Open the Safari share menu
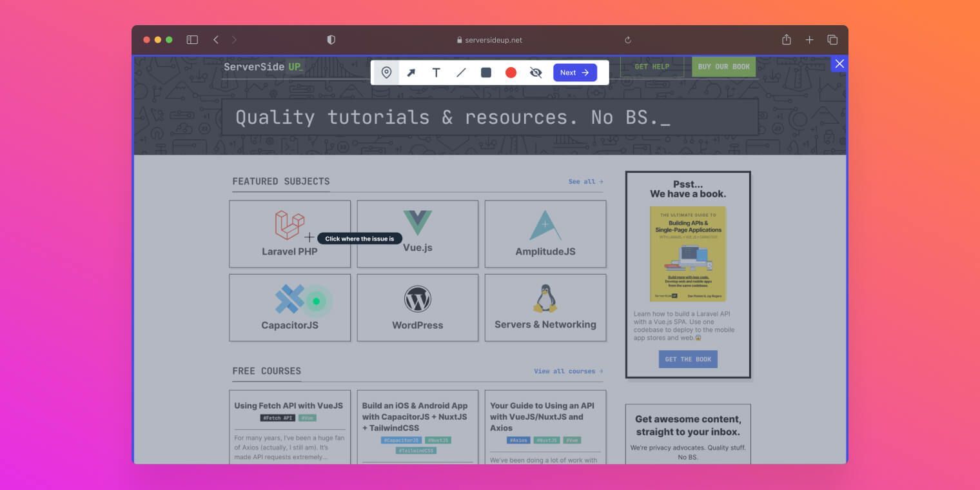 [787, 40]
